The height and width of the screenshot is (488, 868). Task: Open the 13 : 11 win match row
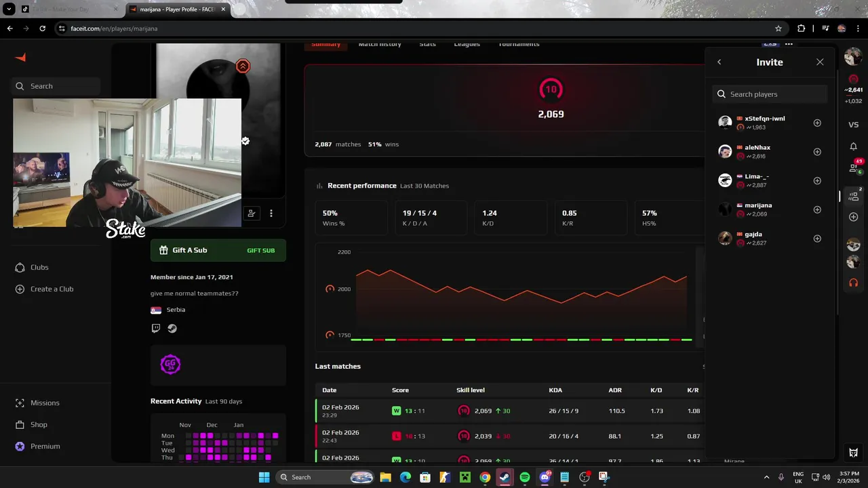(510, 411)
